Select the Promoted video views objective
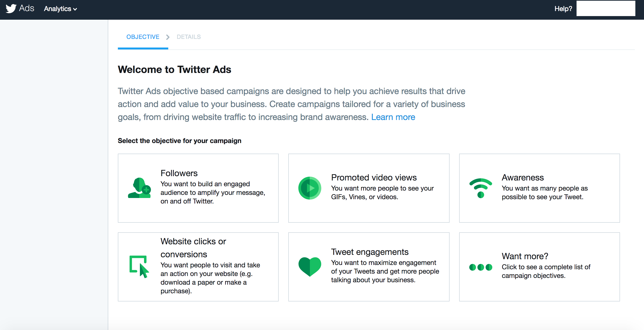 click(x=374, y=177)
